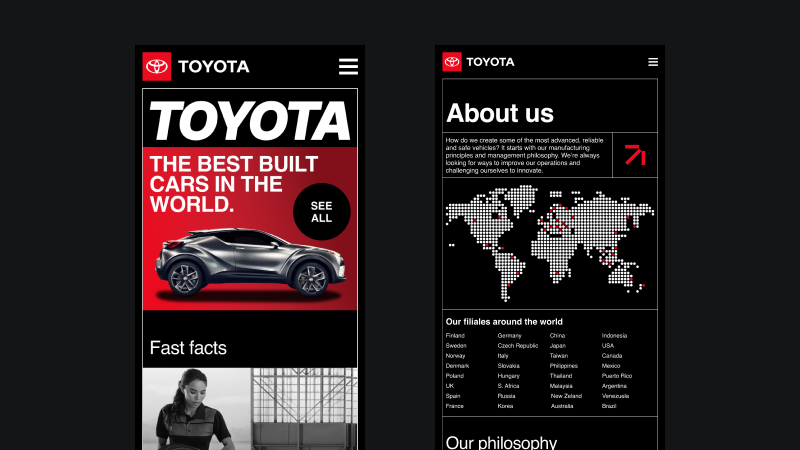The image size is (800, 450).
Task: Open the hamburger menu on the home screen
Action: pos(348,66)
